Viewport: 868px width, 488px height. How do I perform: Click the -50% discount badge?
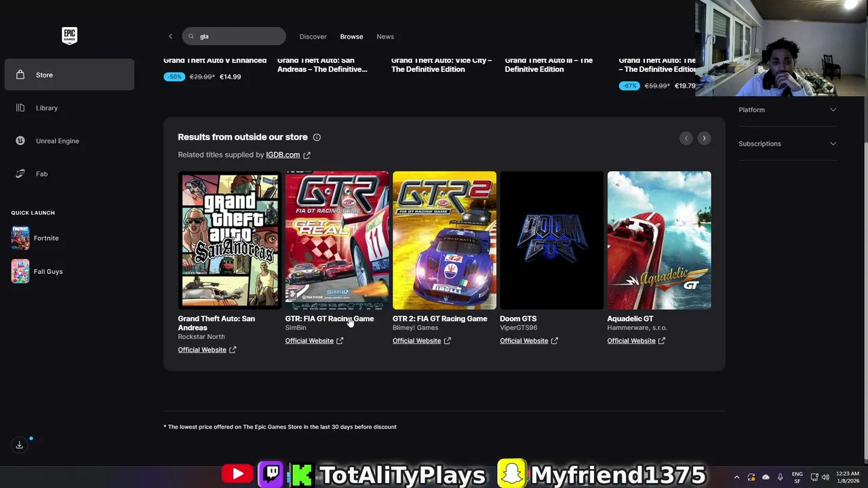(174, 77)
